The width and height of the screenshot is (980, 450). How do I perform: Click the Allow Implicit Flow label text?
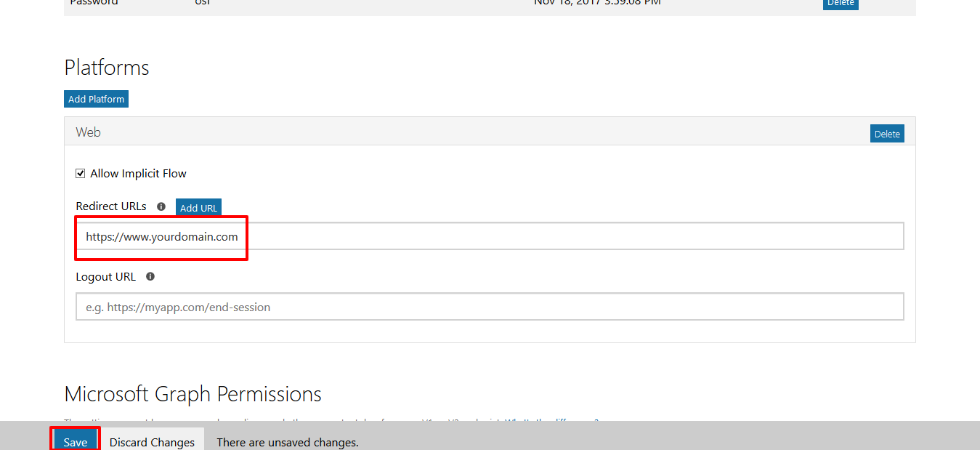pyautogui.click(x=138, y=174)
